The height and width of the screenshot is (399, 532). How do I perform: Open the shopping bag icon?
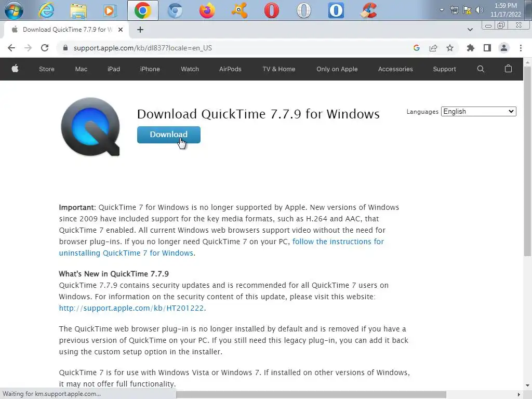point(508,69)
